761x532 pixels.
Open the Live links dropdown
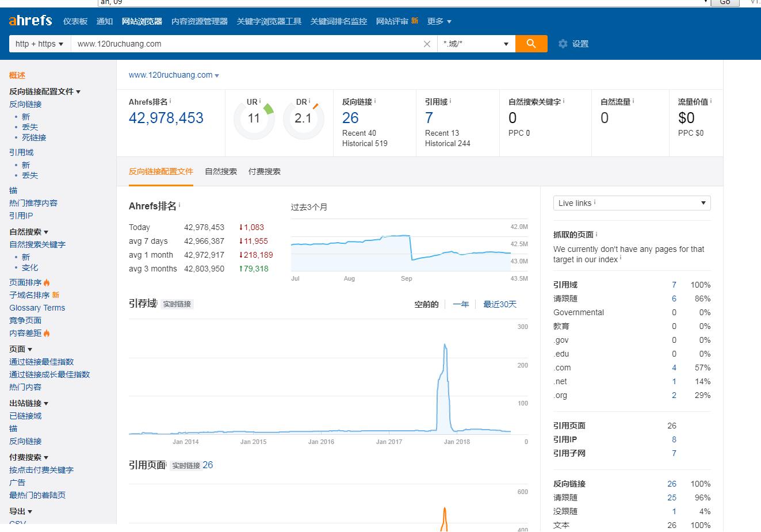(632, 203)
